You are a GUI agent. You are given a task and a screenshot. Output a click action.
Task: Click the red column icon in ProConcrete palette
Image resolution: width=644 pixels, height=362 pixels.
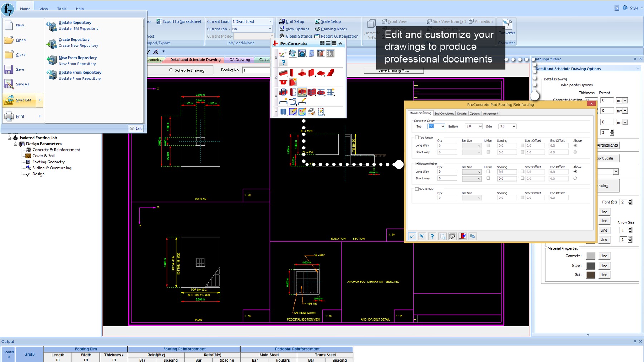292,73
